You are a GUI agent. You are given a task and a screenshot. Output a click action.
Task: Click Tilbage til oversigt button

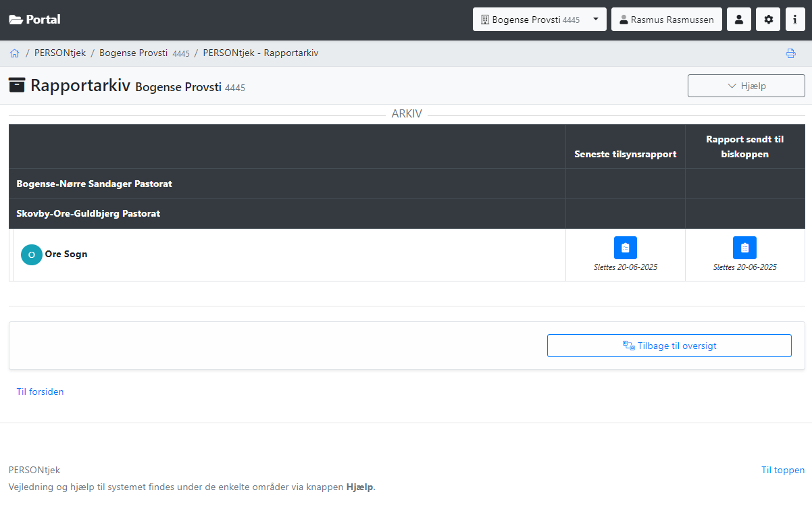point(669,346)
